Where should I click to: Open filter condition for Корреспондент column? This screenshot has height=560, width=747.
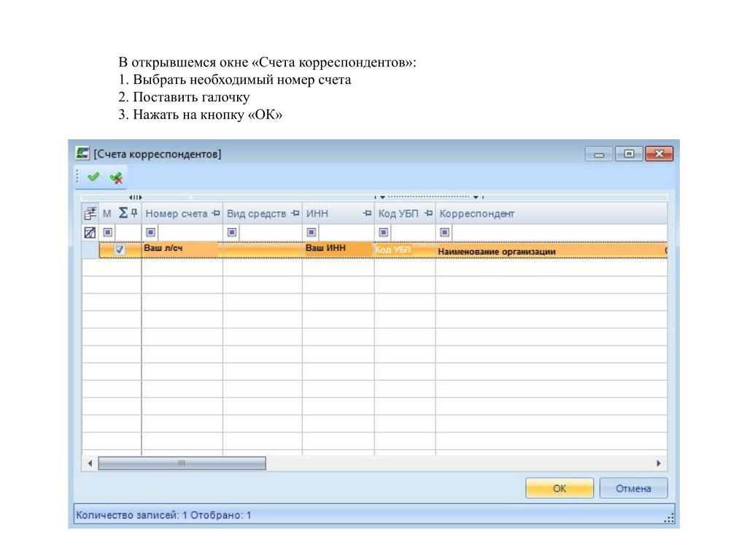pos(444,233)
